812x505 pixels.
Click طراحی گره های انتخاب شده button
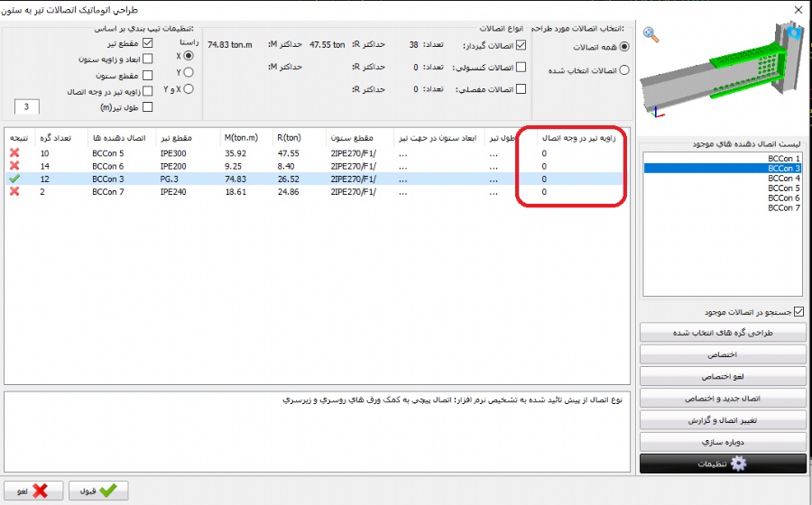[x=723, y=333]
